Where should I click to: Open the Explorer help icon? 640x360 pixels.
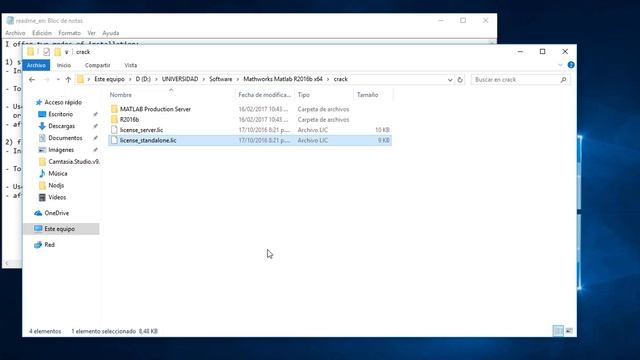click(x=571, y=65)
